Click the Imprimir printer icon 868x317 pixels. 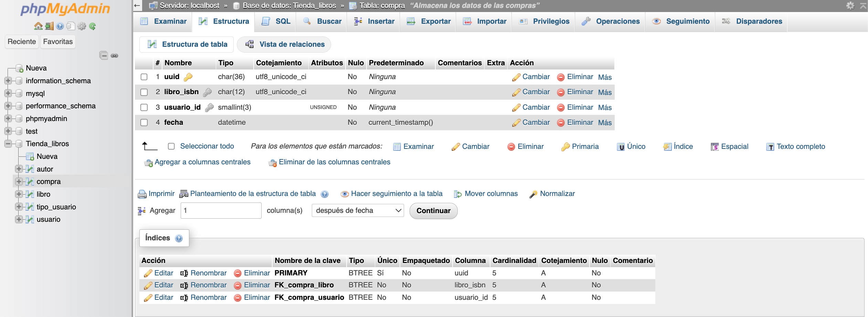tap(142, 194)
